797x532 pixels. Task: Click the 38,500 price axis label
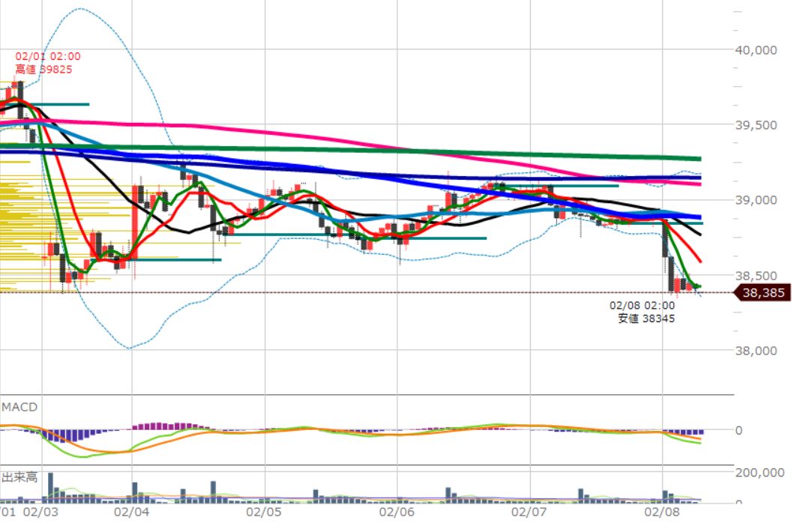756,276
